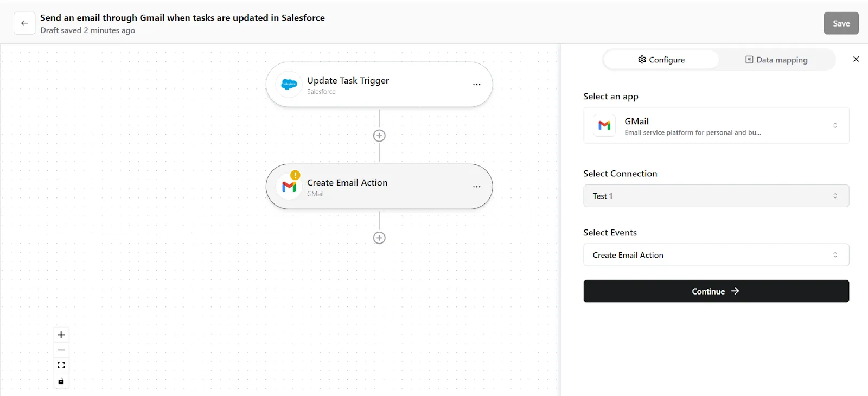The width and height of the screenshot is (868, 396).
Task: Toggle canvas lock interactivity
Action: 61,381
